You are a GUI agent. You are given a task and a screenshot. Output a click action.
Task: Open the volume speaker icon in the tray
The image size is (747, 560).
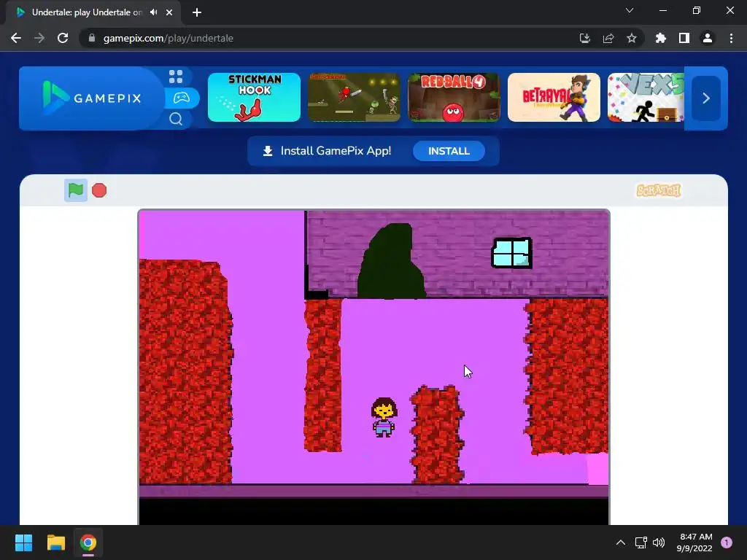tap(659, 542)
